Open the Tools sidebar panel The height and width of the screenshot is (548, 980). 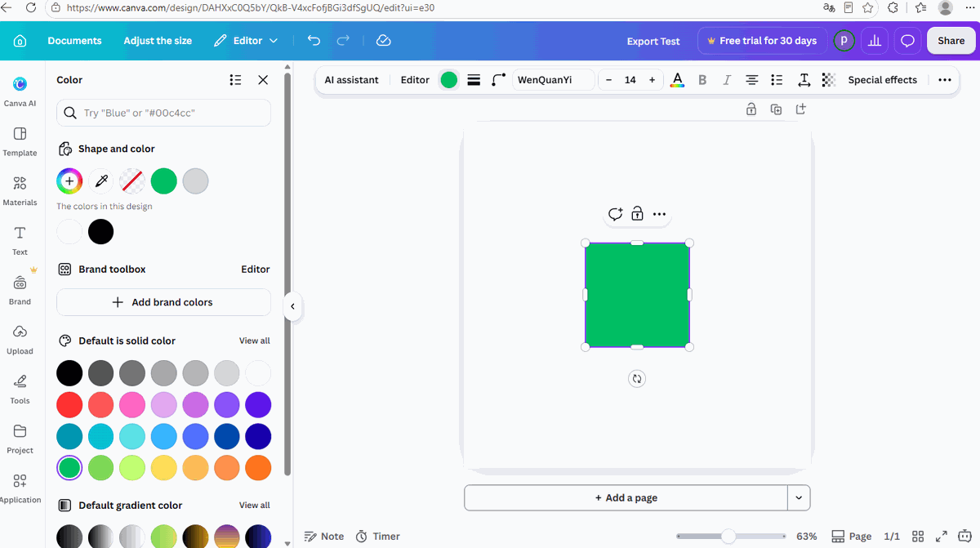tap(20, 390)
